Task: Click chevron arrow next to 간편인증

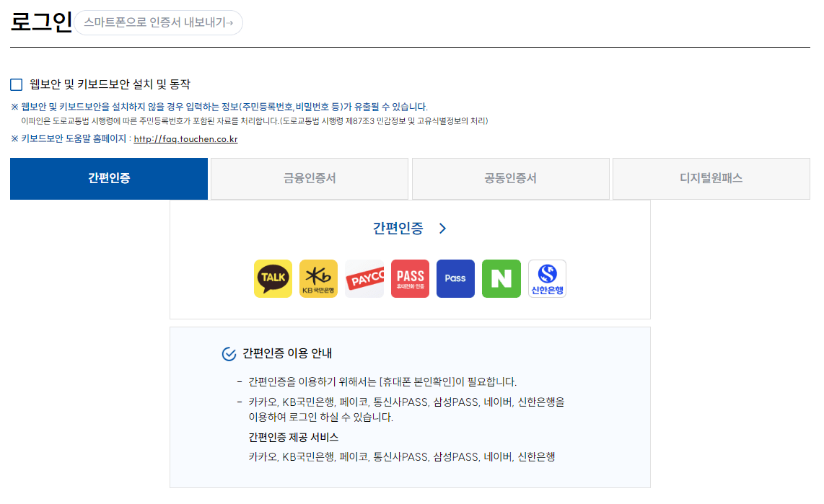Action: tap(442, 229)
